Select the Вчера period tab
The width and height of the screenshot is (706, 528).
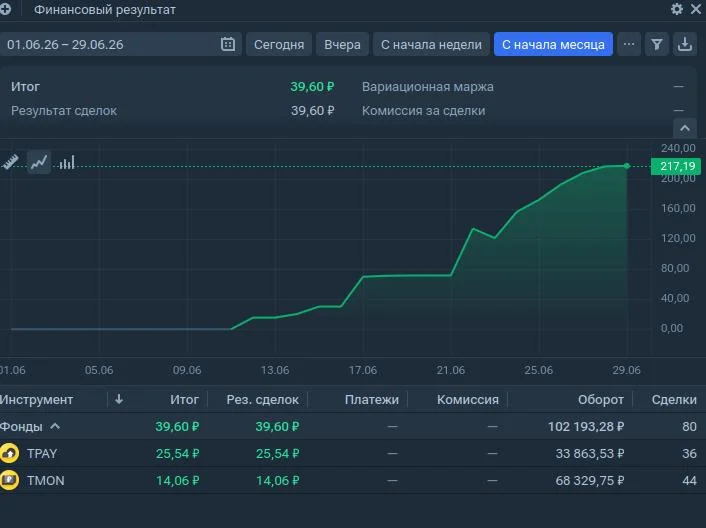pyautogui.click(x=342, y=44)
